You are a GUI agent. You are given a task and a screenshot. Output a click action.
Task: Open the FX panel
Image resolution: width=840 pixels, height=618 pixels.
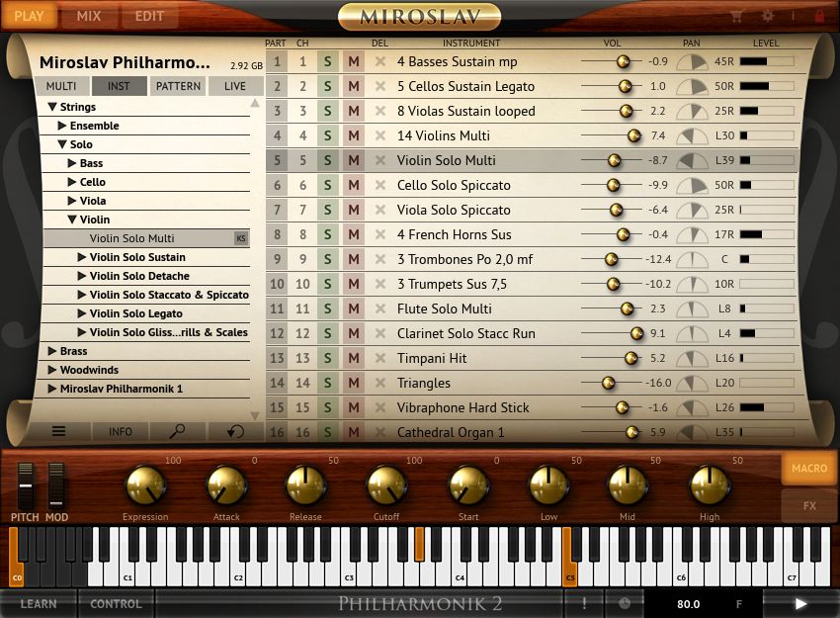click(x=808, y=505)
